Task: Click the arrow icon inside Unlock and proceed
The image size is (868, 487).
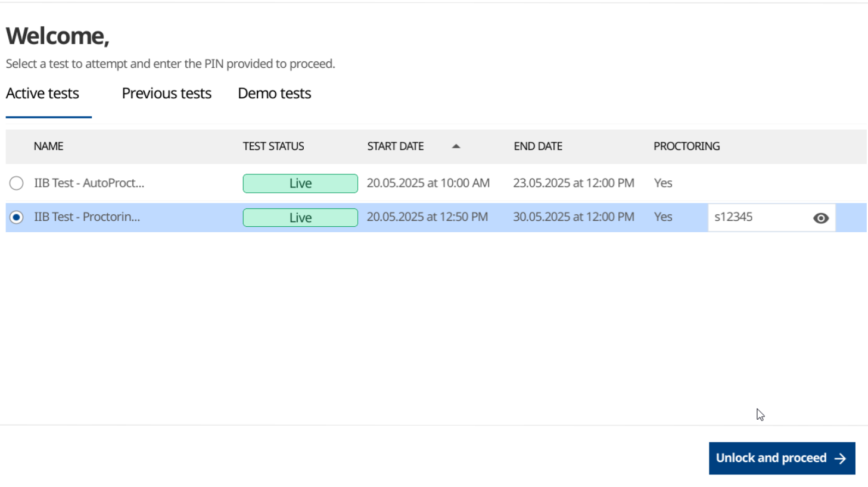Action: [x=841, y=458]
